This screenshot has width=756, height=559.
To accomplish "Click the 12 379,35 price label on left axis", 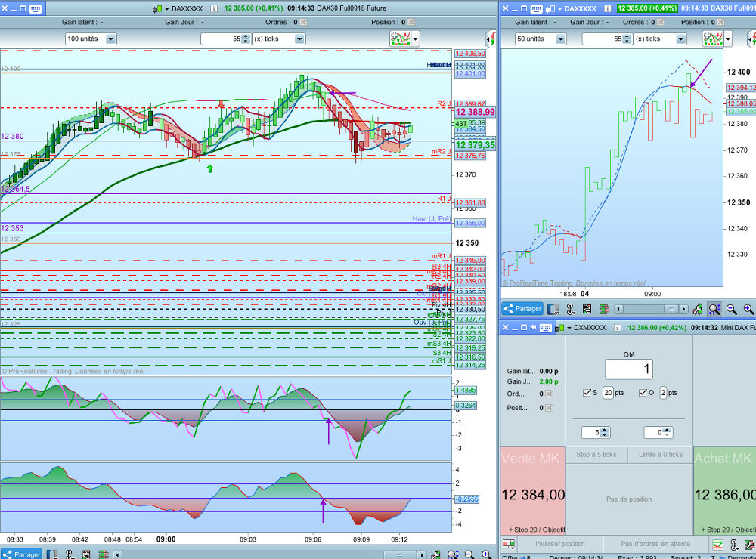I will (475, 145).
